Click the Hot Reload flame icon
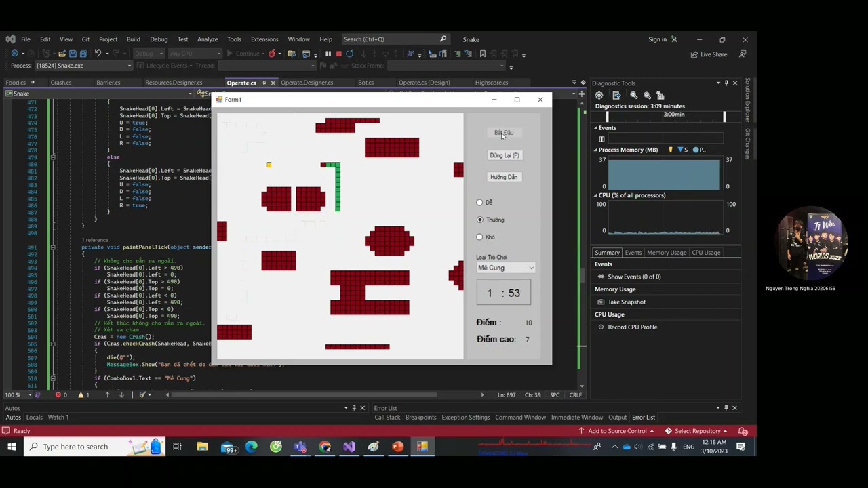868x488 pixels. tap(272, 54)
